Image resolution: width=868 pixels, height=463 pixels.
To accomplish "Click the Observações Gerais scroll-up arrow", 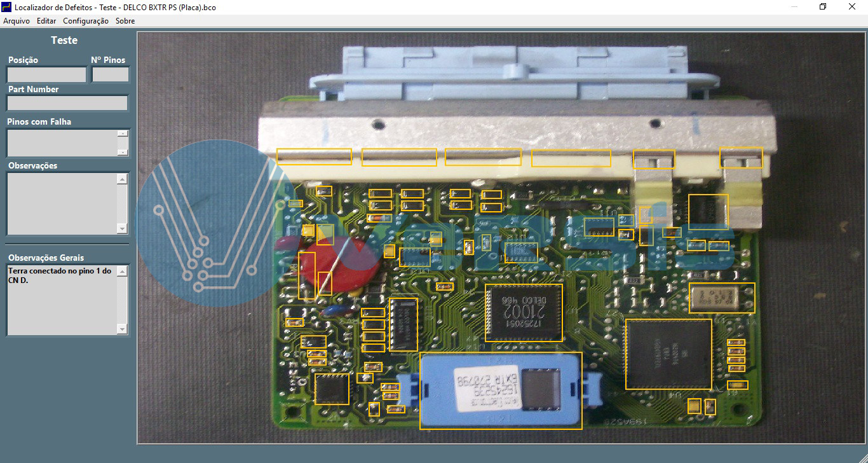I will [x=123, y=271].
